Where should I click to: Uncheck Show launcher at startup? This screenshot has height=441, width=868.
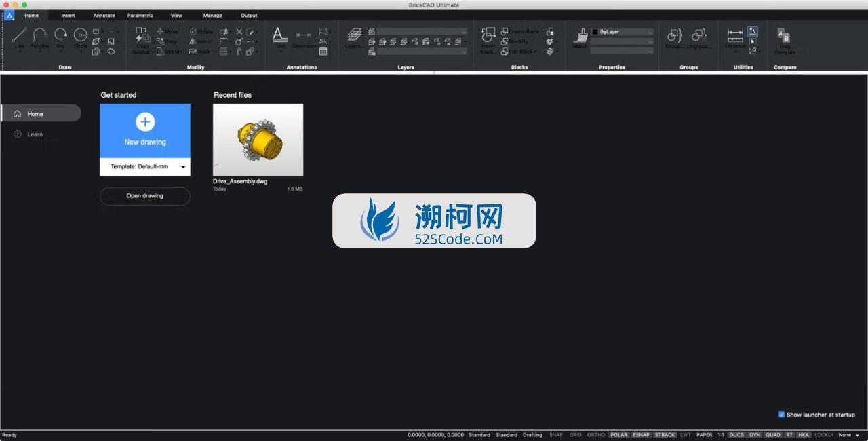click(x=782, y=415)
